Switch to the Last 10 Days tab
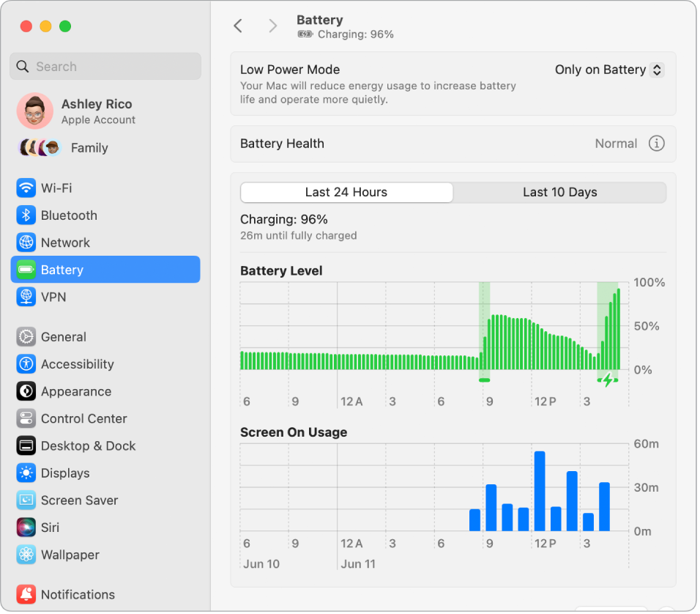The height and width of the screenshot is (614, 700). pos(559,192)
